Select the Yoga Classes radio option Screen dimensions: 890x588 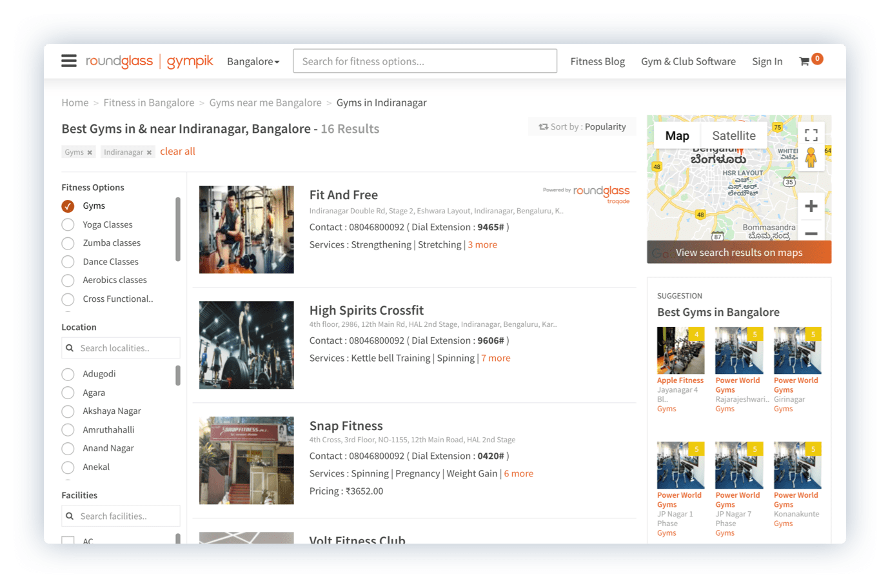[x=68, y=225]
